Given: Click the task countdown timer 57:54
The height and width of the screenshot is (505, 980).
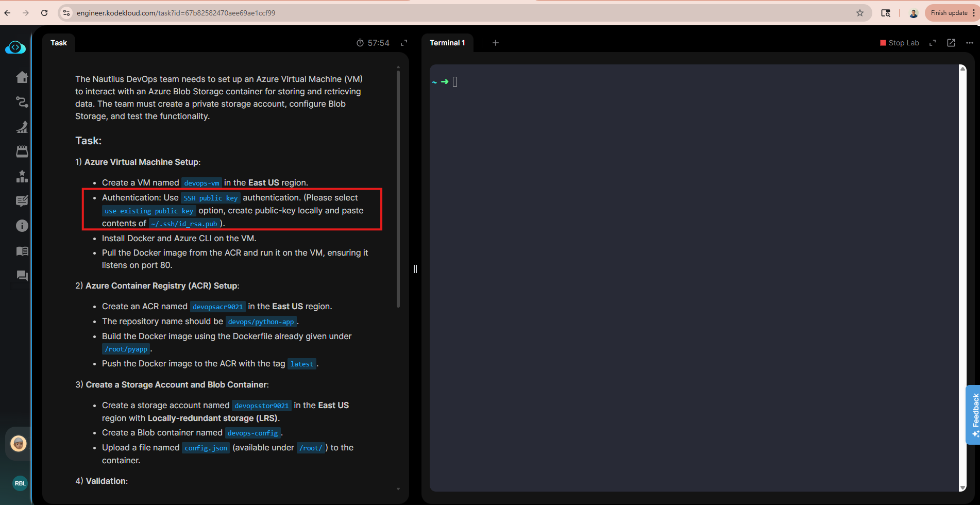Looking at the screenshot, I should [x=373, y=43].
